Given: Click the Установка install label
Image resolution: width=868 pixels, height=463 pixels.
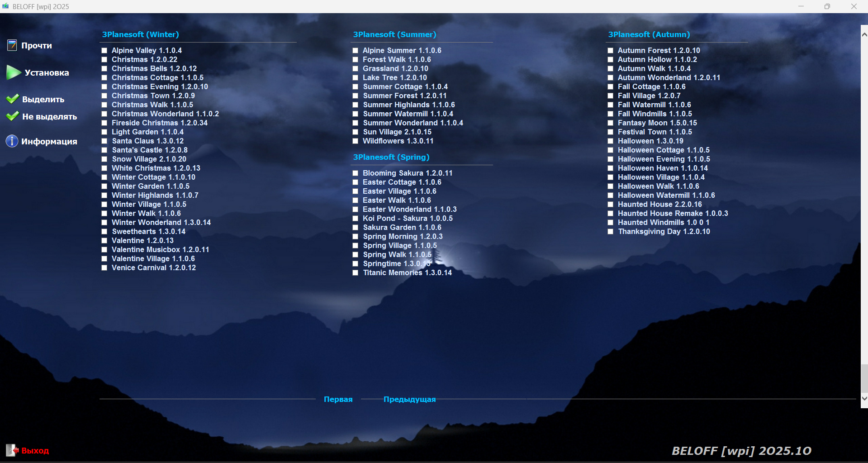Looking at the screenshot, I should (47, 72).
